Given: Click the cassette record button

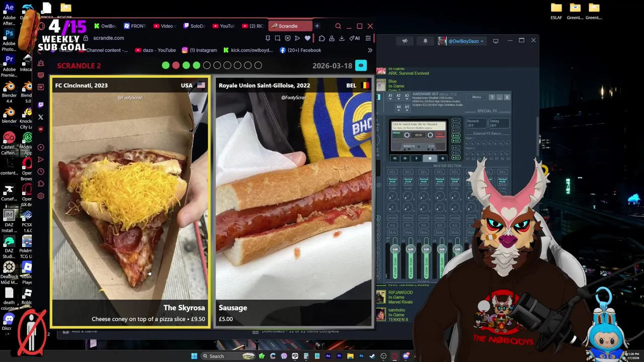Looking at the screenshot, I should [443, 158].
